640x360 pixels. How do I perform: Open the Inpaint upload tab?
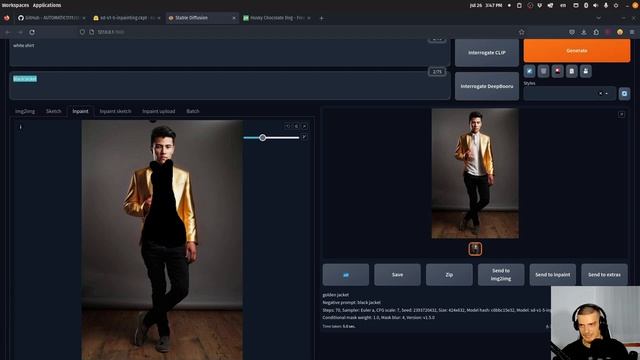coord(158,111)
